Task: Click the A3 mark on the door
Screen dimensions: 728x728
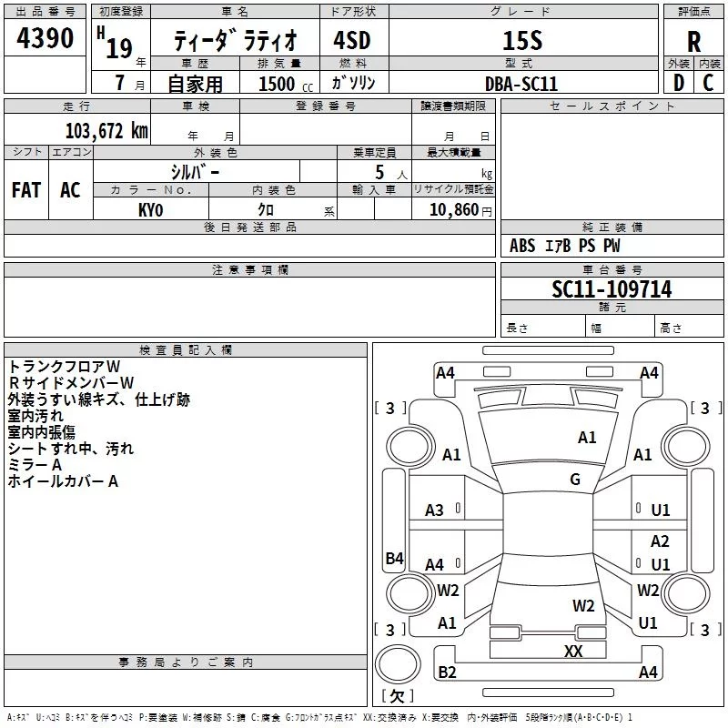Action: pyautogui.click(x=434, y=511)
